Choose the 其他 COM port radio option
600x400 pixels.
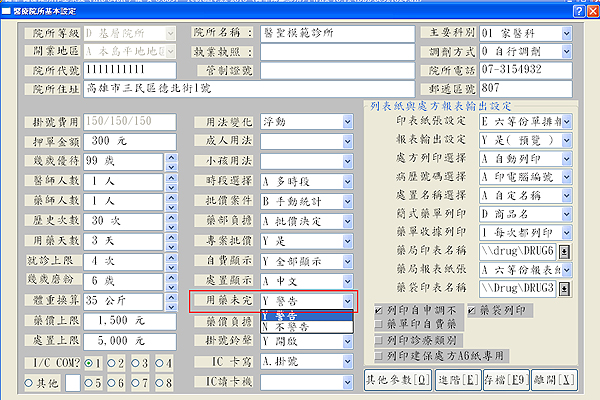[x=26, y=383]
